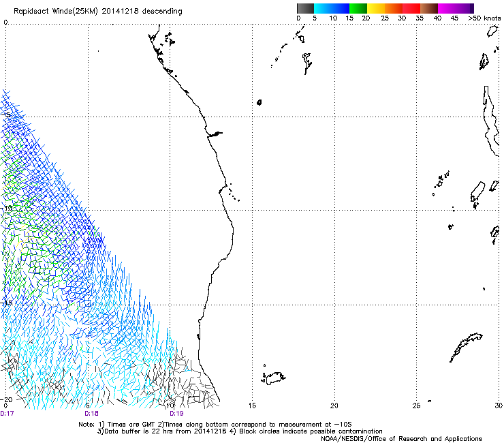Click the purple 'D:17' time label
The height and width of the screenshot is (443, 504).
(7, 414)
